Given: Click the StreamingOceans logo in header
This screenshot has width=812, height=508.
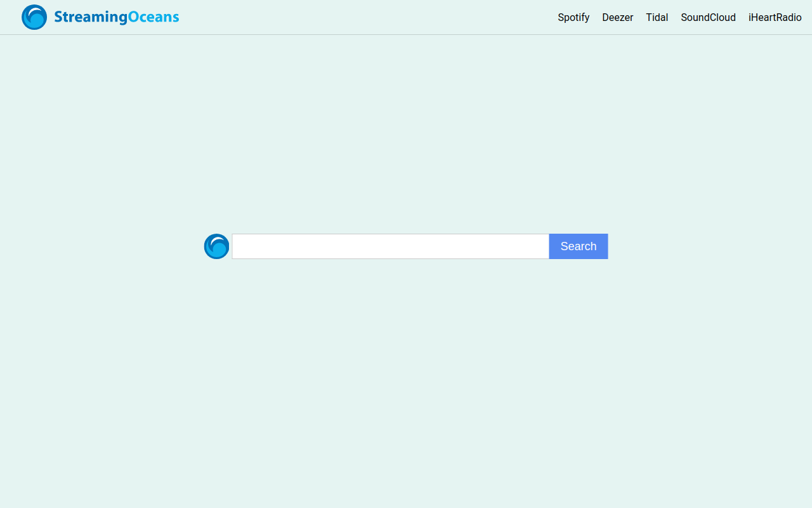Looking at the screenshot, I should pyautogui.click(x=100, y=17).
